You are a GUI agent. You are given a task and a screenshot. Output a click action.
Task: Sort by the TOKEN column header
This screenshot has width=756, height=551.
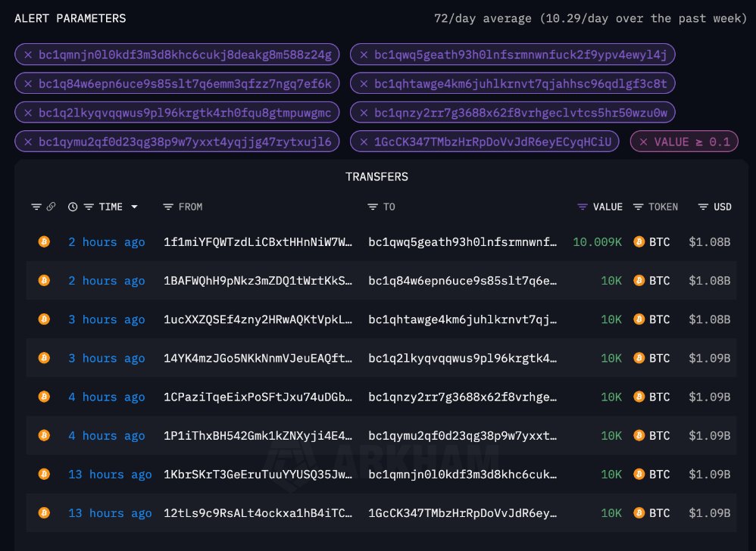click(x=663, y=207)
